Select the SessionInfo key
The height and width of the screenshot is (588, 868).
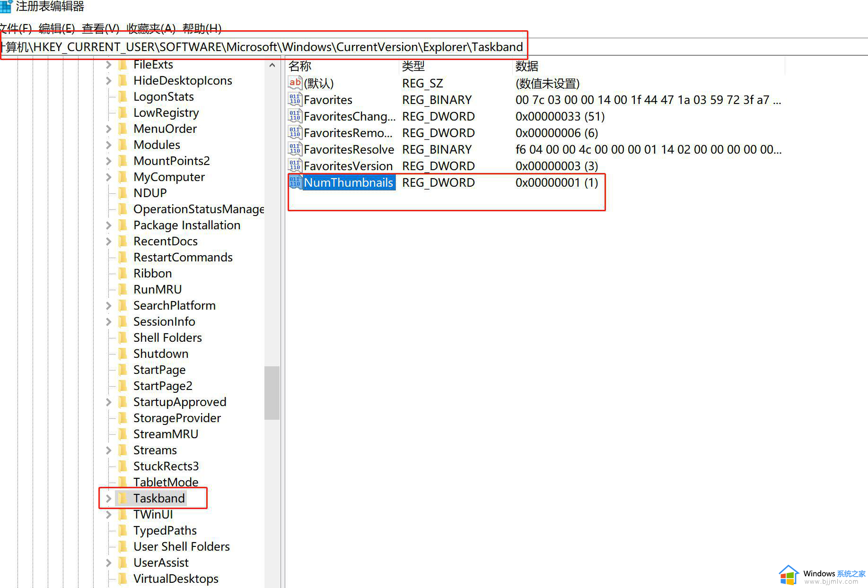coord(164,322)
